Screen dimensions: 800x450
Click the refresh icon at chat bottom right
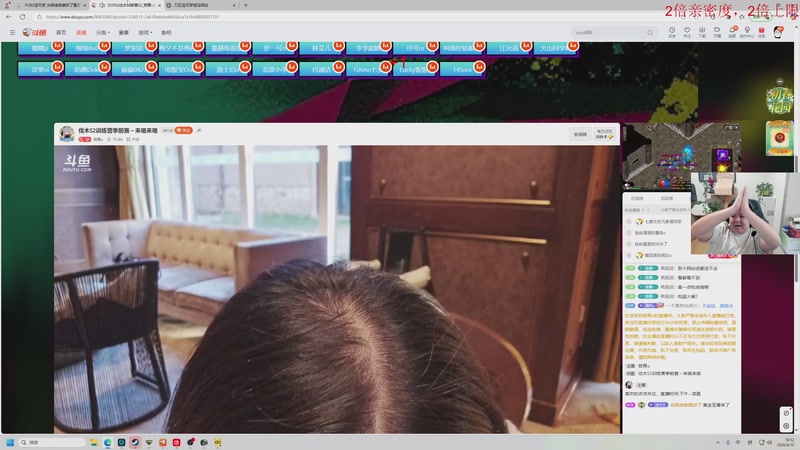click(786, 414)
